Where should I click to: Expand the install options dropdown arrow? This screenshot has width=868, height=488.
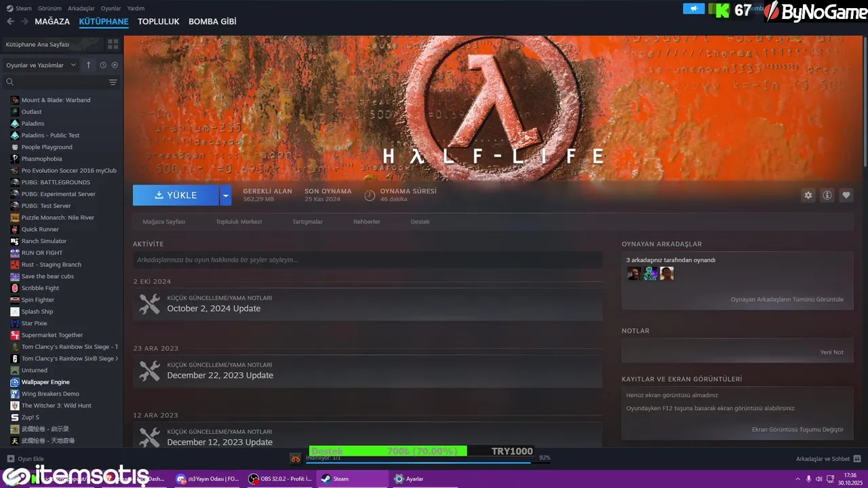(226, 195)
